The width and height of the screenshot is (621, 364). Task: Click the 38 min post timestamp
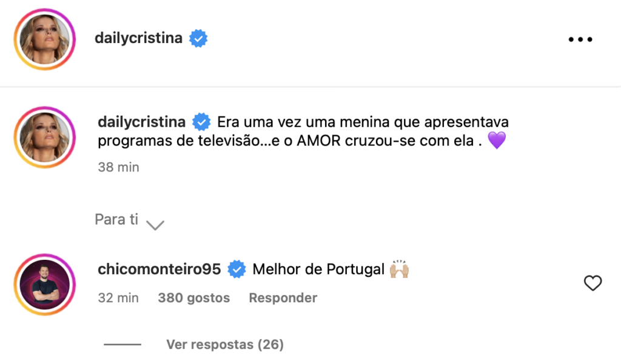tap(118, 167)
